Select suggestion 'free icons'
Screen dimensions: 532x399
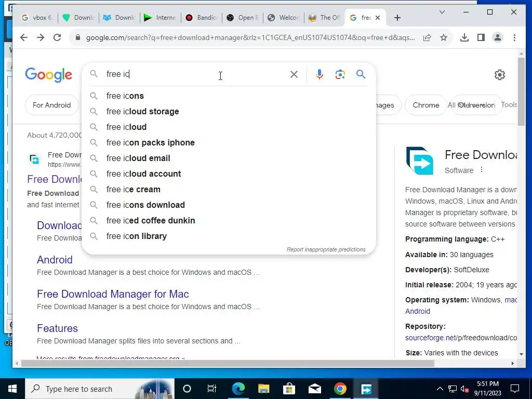(x=229, y=96)
